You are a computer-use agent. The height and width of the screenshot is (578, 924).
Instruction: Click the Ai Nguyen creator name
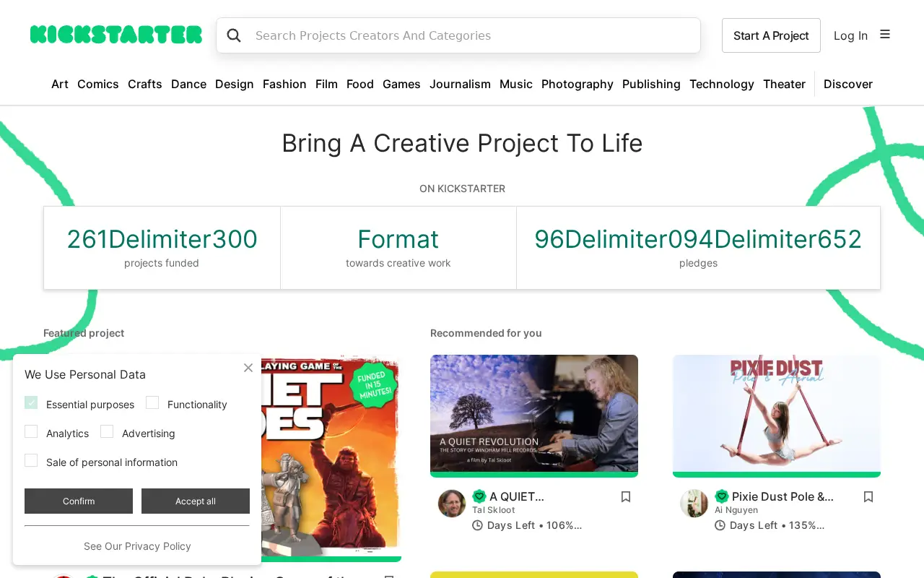click(x=736, y=510)
